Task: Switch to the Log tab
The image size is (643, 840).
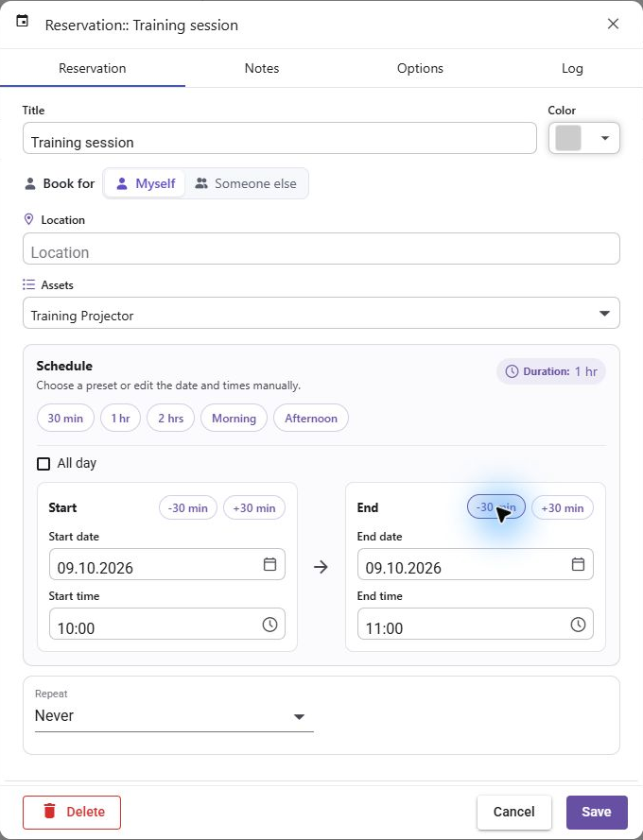Action: click(x=572, y=68)
